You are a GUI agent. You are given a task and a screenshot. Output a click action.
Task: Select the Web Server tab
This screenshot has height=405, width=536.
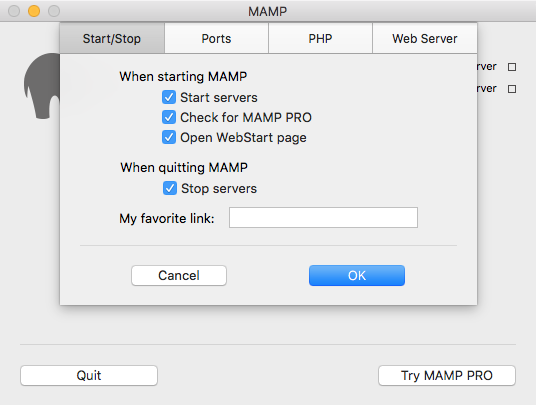(425, 39)
